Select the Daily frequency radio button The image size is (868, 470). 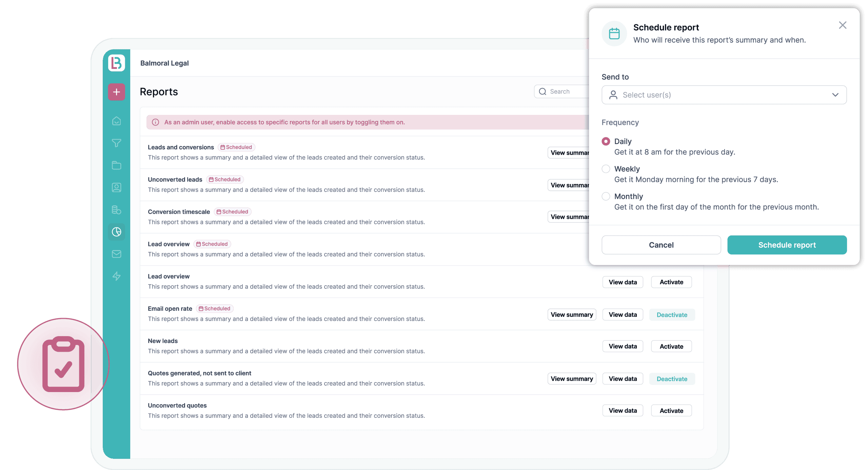point(606,141)
